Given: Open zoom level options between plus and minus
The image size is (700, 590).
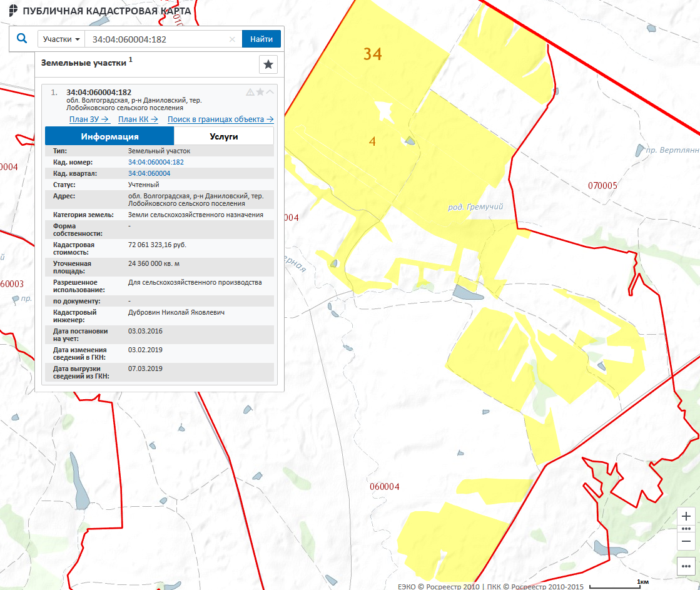Looking at the screenshot, I should pyautogui.click(x=686, y=529).
